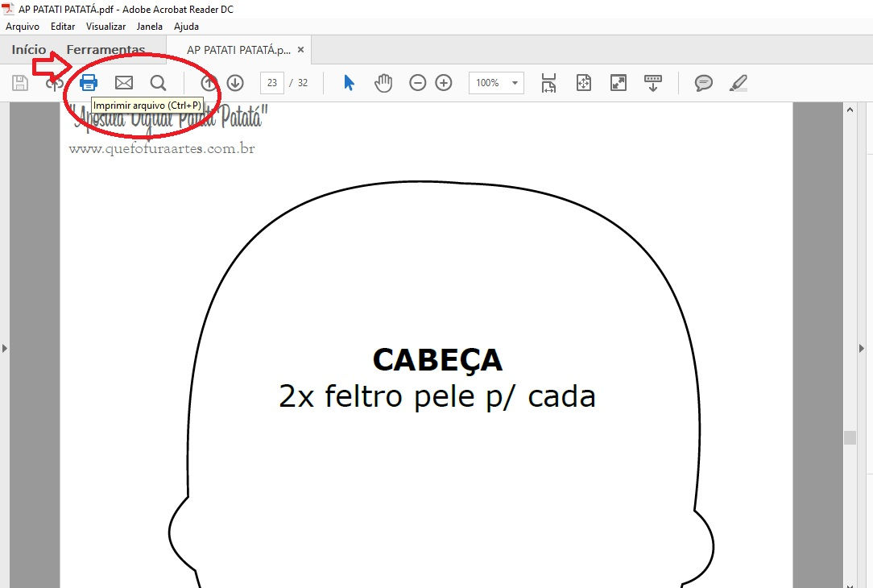Switch to the Hand tool
873x588 pixels.
tap(383, 82)
